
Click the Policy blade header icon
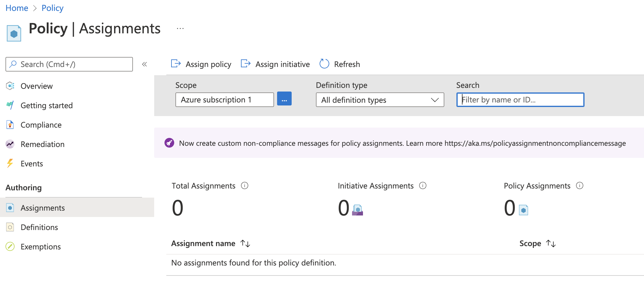[x=14, y=33]
